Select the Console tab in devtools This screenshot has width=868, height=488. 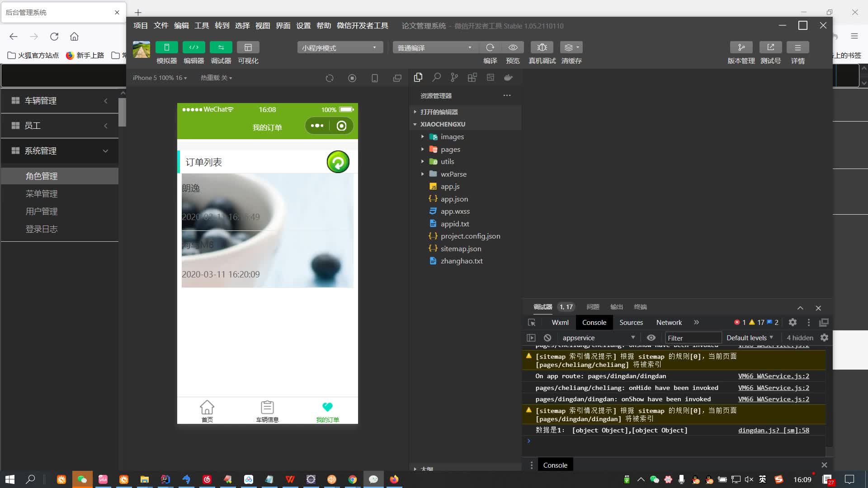click(x=594, y=322)
